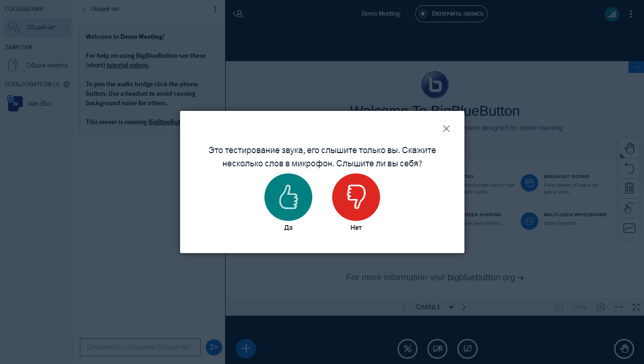Hide the Общий чат panel via its back chevron

click(x=85, y=9)
